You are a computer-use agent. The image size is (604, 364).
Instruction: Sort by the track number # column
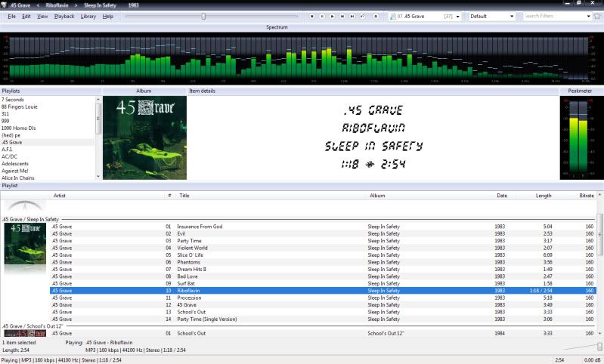tap(169, 196)
